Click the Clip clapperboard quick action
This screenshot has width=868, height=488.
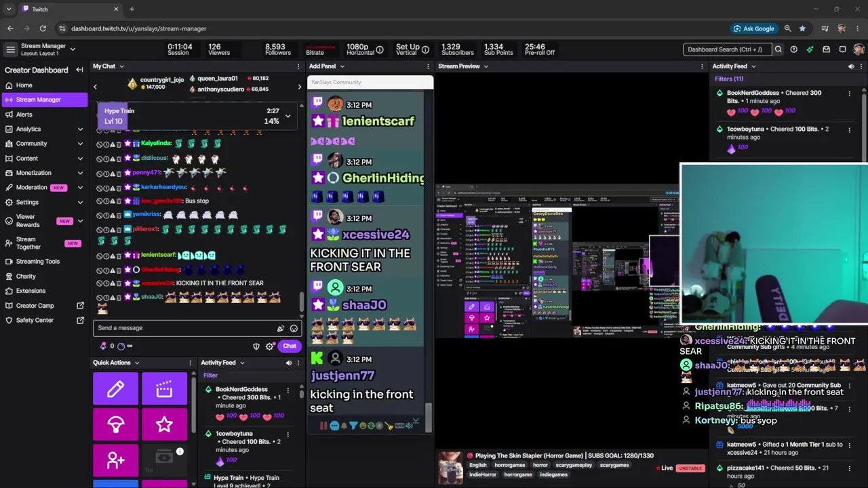click(164, 388)
